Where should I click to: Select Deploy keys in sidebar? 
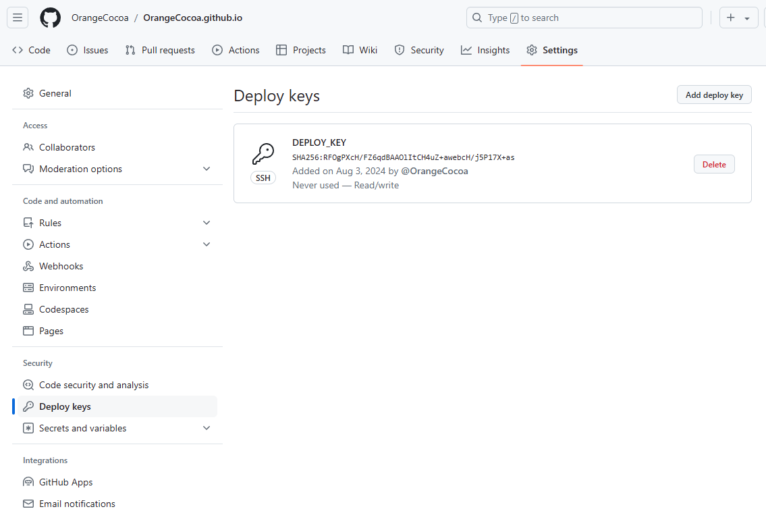tap(117, 406)
